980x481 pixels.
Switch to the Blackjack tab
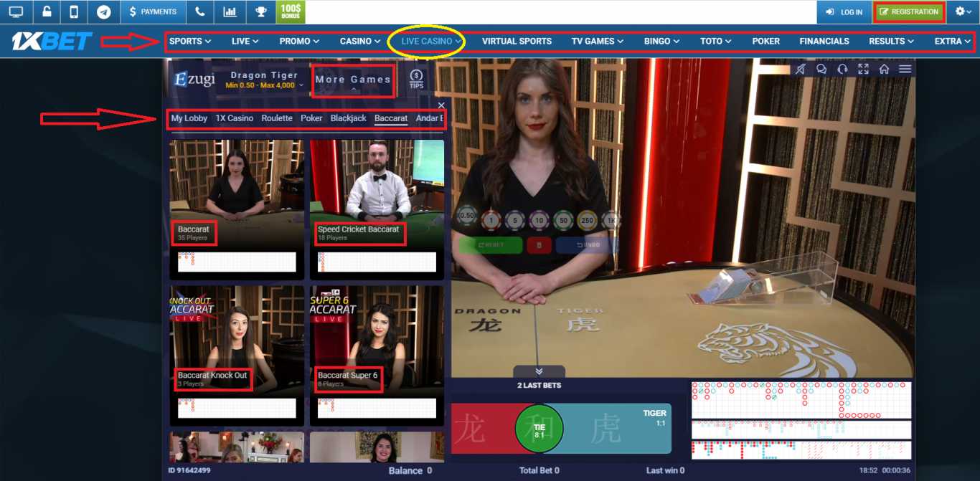pyautogui.click(x=349, y=118)
